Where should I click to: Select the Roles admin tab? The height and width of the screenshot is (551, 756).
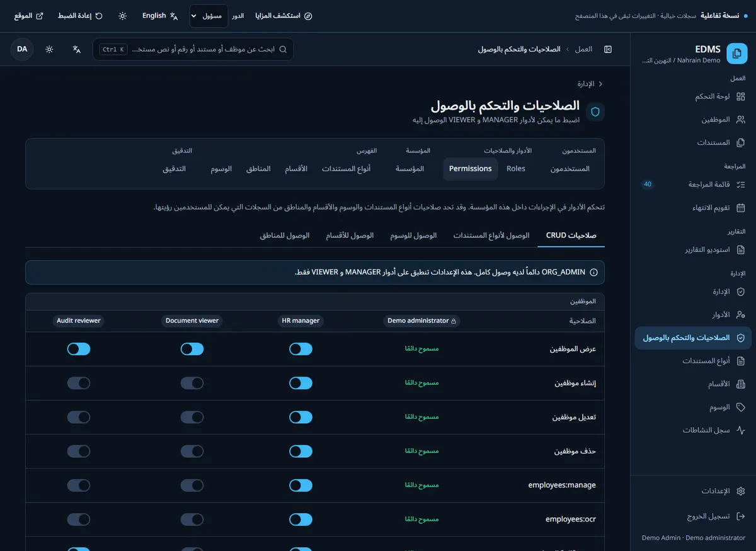coord(516,169)
